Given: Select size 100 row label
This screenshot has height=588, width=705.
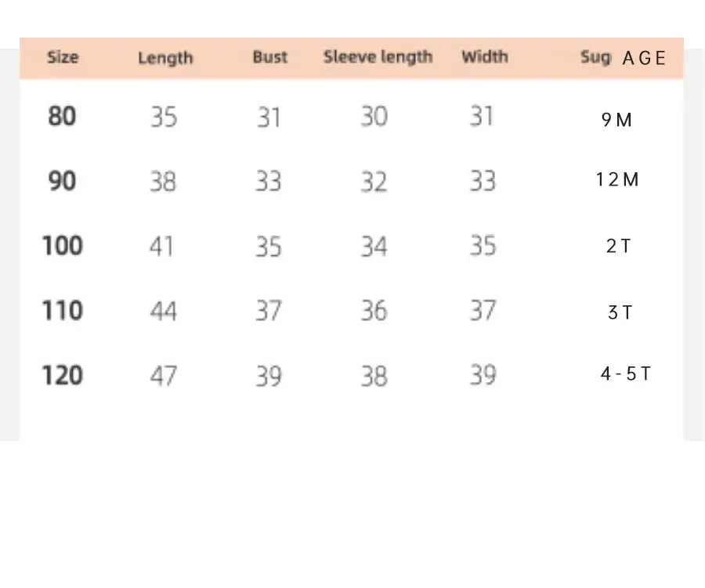Looking at the screenshot, I should point(63,246).
